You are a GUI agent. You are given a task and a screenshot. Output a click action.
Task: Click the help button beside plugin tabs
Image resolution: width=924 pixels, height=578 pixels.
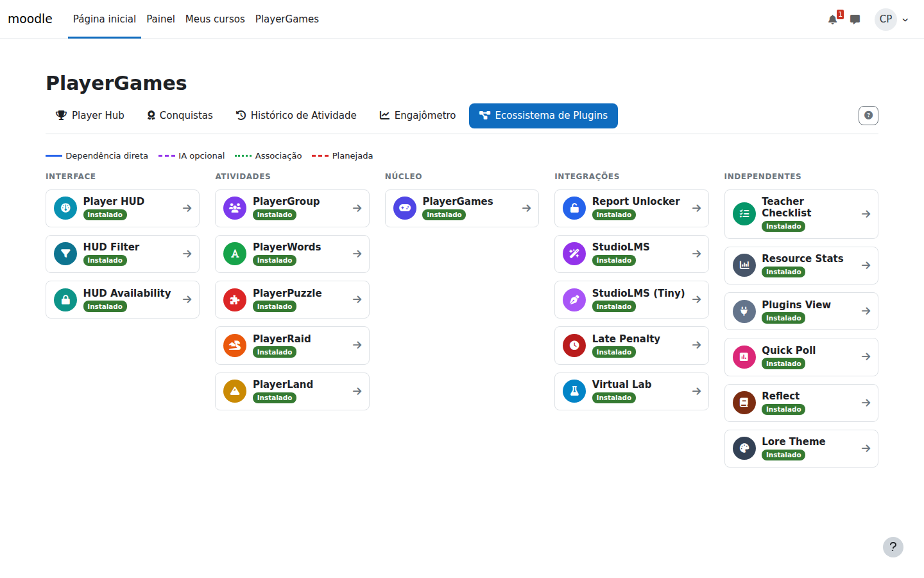point(868,116)
